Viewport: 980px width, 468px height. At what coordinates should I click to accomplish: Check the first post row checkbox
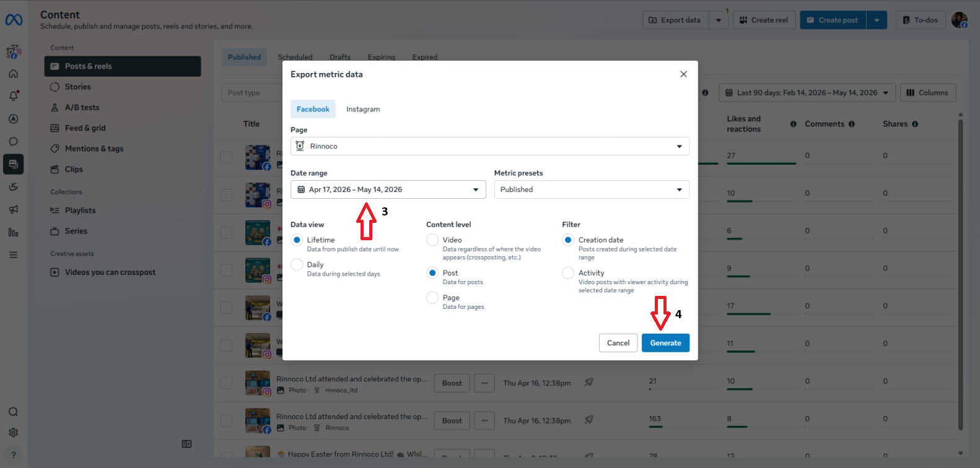227,157
